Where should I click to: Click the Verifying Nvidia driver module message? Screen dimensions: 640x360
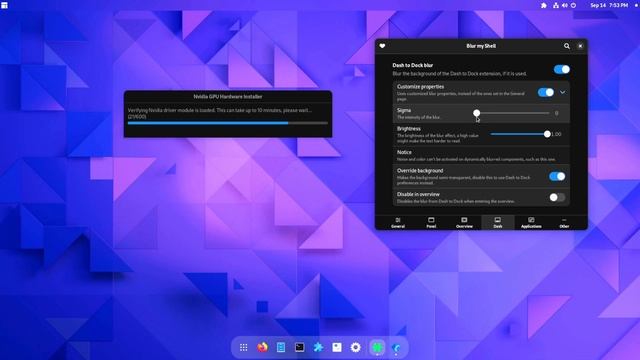click(220, 113)
